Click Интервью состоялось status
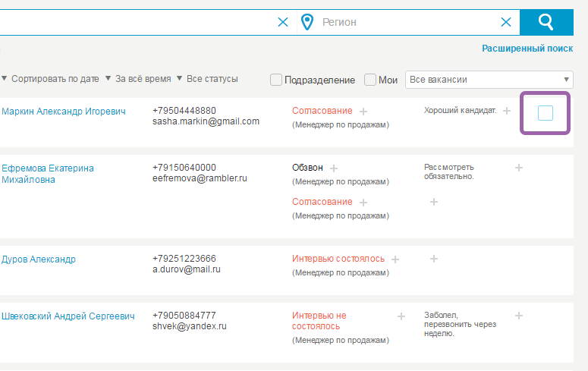588x371 pixels. coord(338,259)
